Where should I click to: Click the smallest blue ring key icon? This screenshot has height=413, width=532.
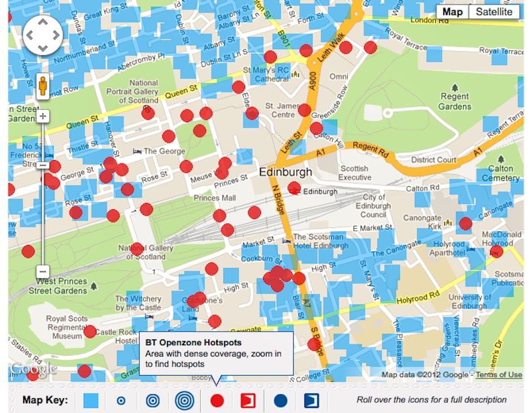pyautogui.click(x=121, y=401)
